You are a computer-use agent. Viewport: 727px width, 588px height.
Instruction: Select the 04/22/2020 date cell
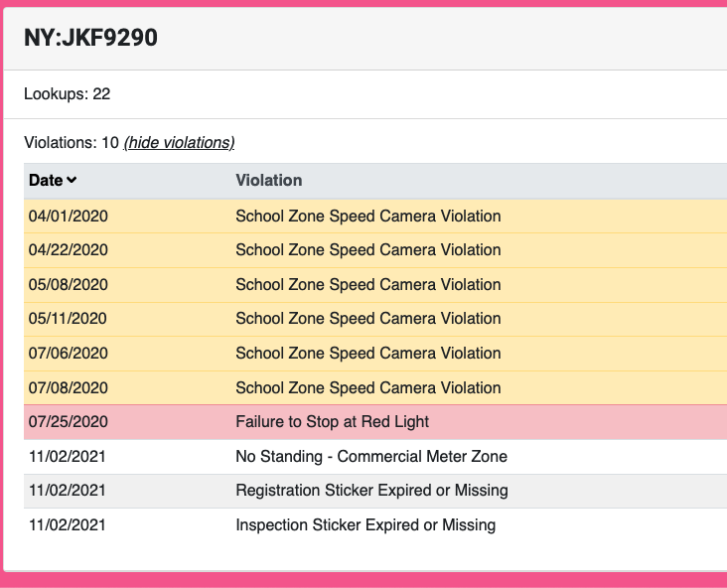[69, 250]
